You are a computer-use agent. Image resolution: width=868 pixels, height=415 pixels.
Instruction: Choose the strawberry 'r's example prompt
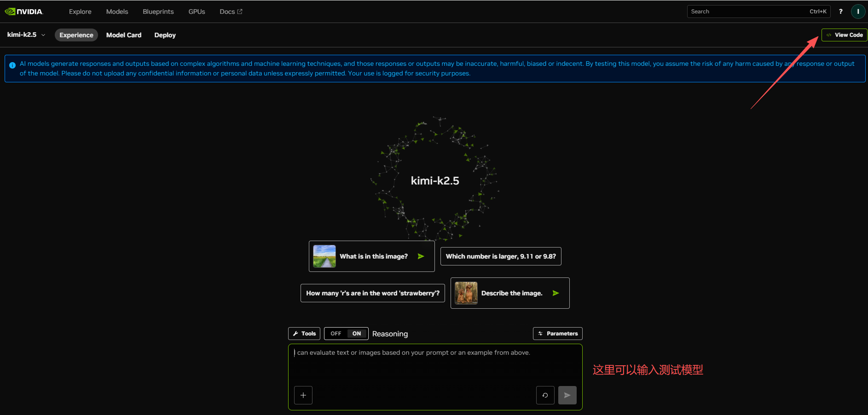click(x=373, y=293)
